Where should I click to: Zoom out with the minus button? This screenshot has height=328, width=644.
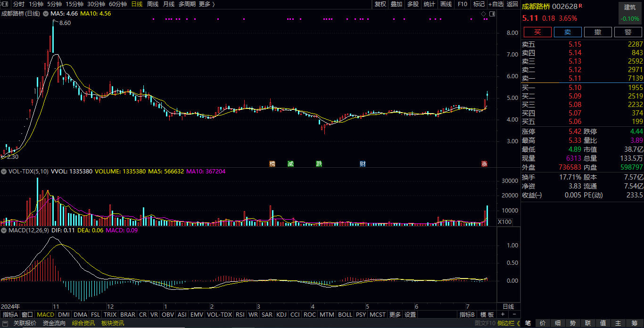click(x=514, y=314)
